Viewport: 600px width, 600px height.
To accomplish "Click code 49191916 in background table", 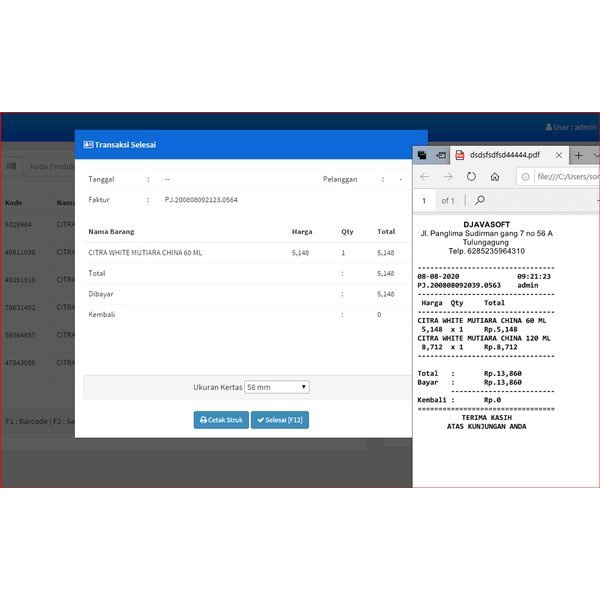I will pos(20,280).
